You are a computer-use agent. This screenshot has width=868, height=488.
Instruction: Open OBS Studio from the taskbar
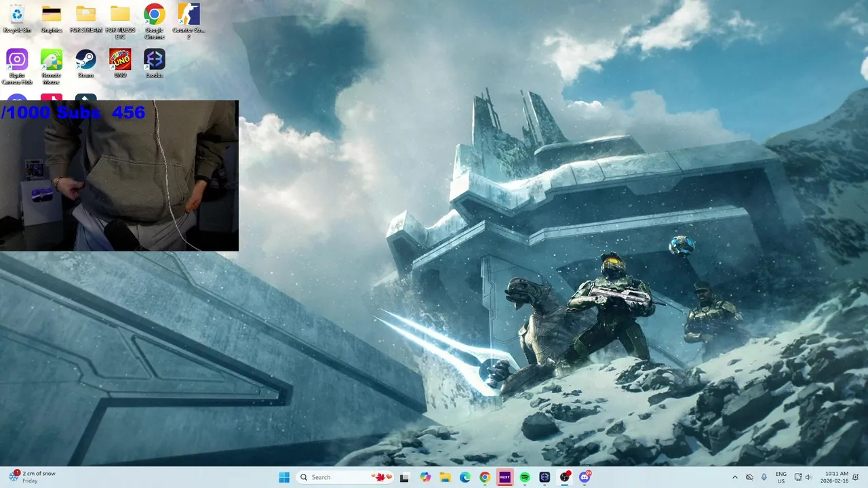coord(565,477)
